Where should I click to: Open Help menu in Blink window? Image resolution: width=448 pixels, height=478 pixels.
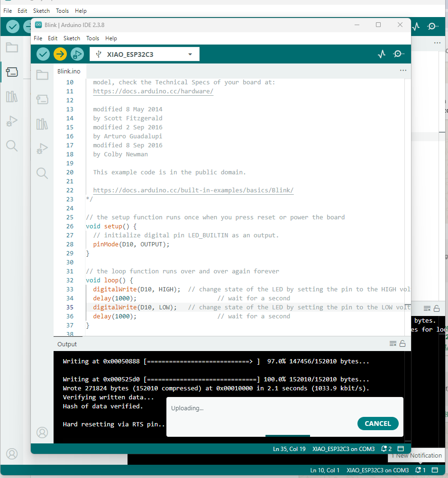click(x=111, y=38)
